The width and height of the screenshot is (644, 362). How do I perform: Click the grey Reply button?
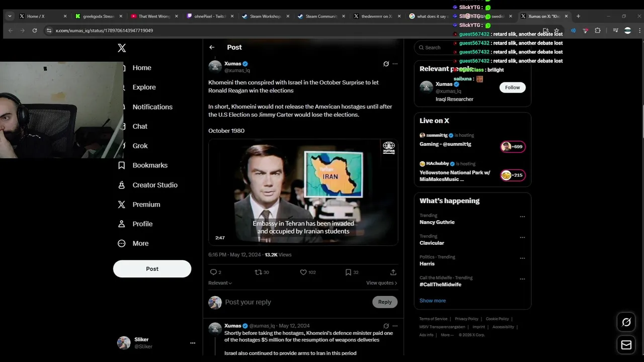pyautogui.click(x=385, y=302)
